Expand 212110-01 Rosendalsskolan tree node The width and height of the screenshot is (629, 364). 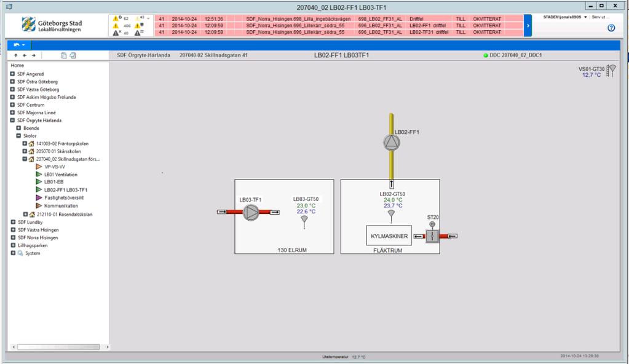pyautogui.click(x=25, y=215)
